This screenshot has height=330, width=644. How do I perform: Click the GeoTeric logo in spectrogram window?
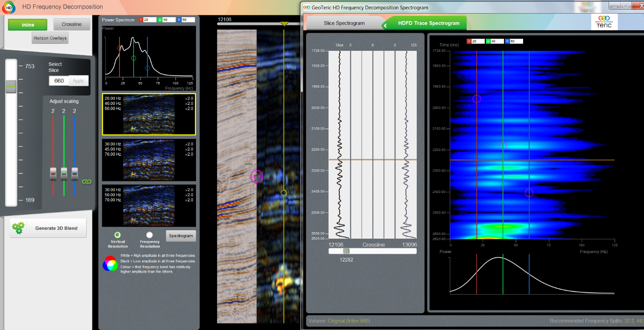coord(604,22)
